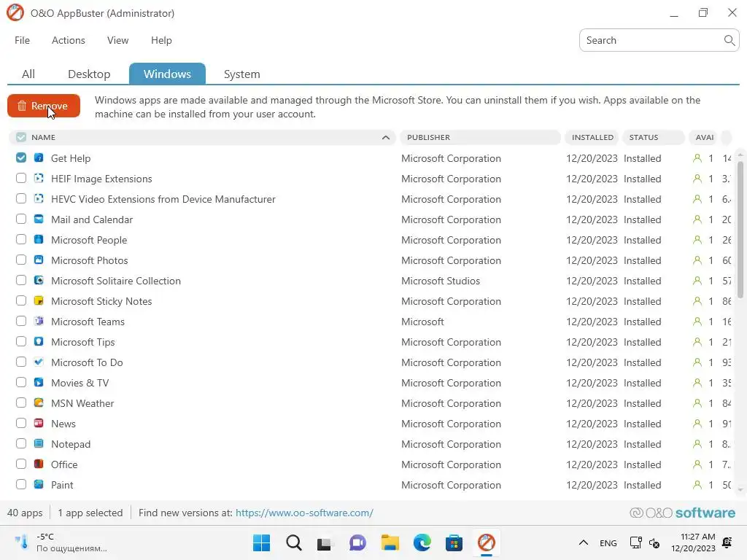747x560 pixels.
Task: Open the oo-software.com link
Action: [304, 513]
